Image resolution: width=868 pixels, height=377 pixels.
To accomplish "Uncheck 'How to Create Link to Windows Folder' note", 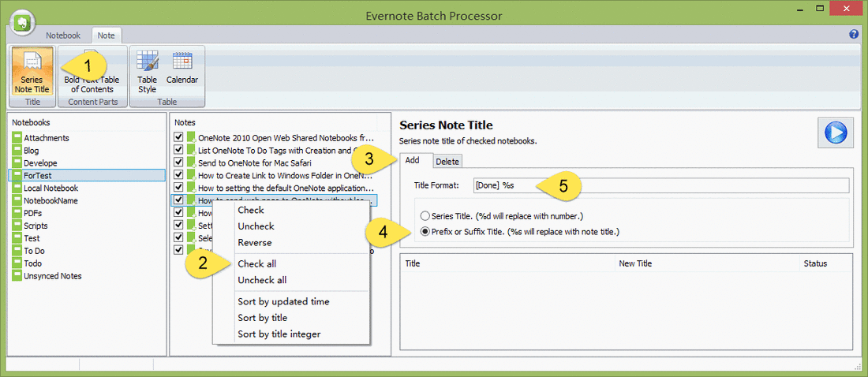I will pos(178,174).
